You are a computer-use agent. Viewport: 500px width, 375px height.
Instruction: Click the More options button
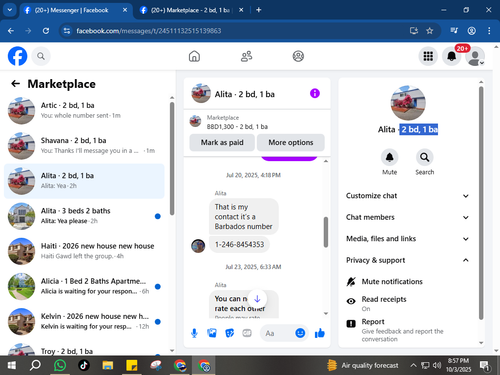[291, 142]
